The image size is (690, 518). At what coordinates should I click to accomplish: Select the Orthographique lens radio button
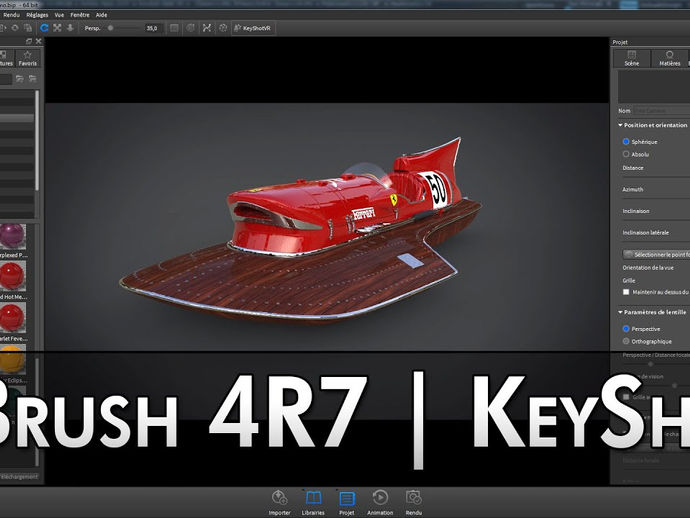(x=626, y=341)
